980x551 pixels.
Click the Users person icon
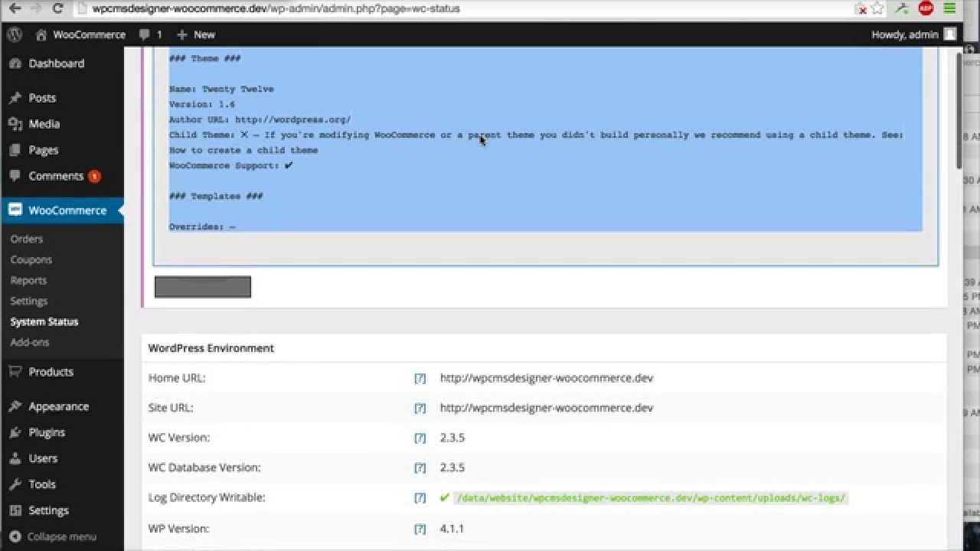15,458
